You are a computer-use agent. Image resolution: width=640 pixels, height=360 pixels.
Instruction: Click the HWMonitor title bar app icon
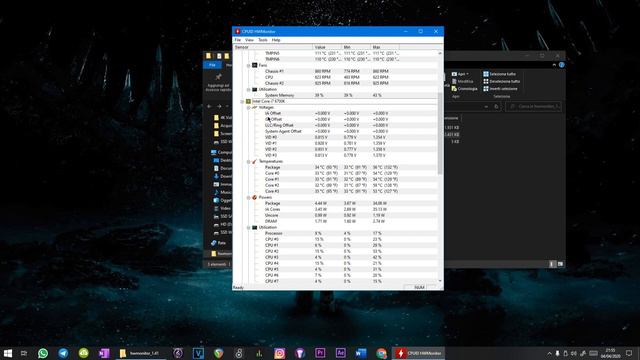tap(238, 31)
